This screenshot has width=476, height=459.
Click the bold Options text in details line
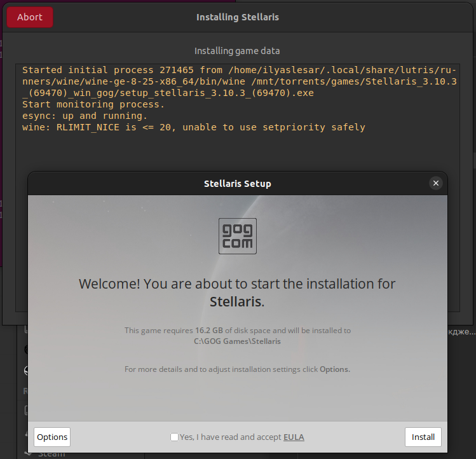(x=335, y=369)
